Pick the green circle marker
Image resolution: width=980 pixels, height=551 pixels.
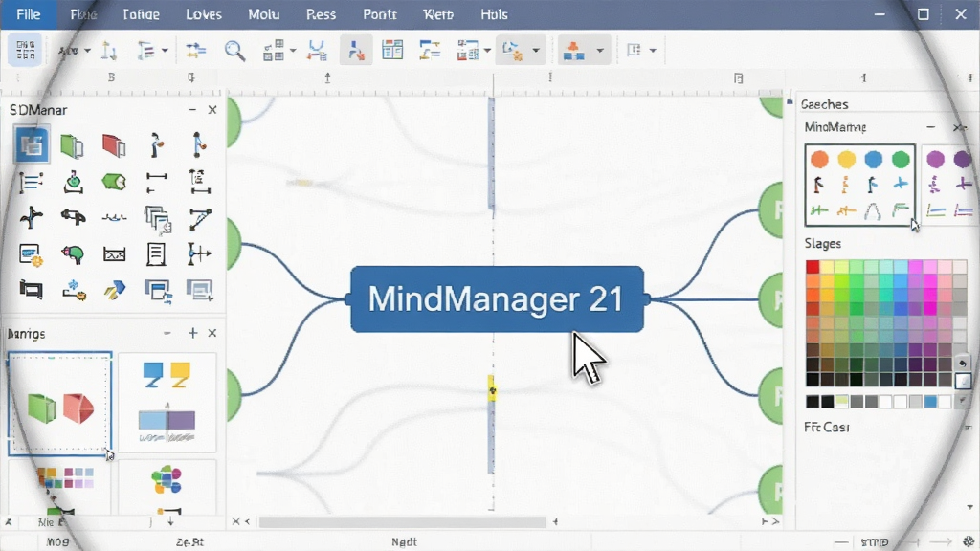point(901,160)
